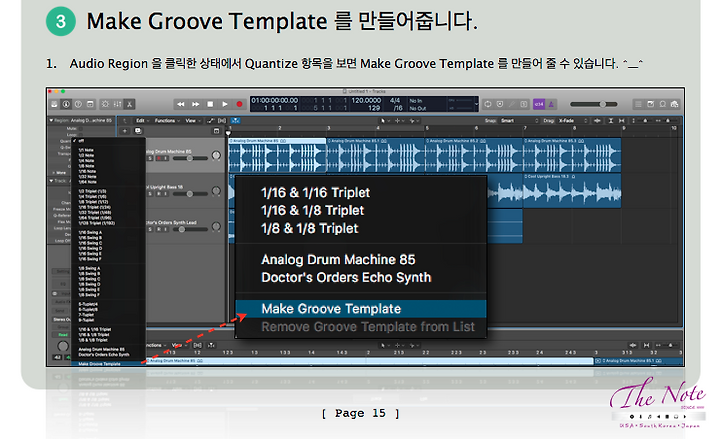720x439 pixels.
Task: Toggle the Region Loop checkbox
Action: [x=81, y=135]
